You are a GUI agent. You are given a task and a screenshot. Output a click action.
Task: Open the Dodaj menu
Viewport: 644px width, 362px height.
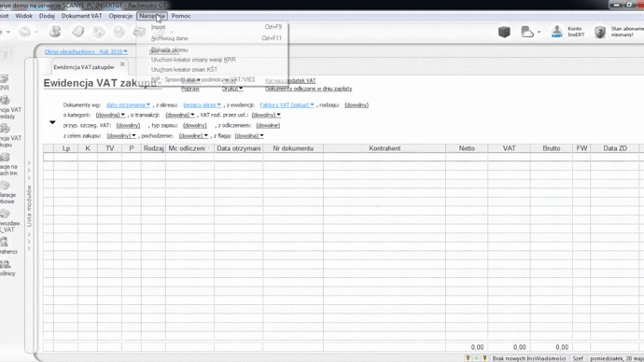(x=47, y=16)
